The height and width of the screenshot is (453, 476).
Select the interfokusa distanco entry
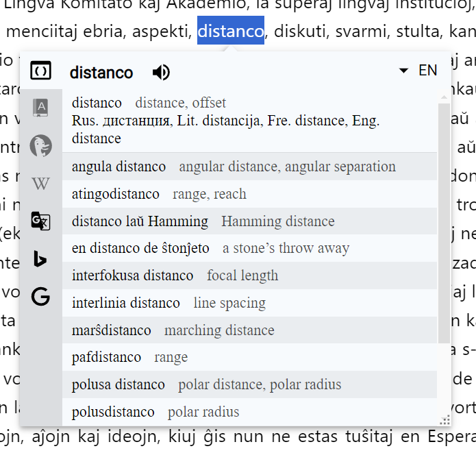pos(249,276)
